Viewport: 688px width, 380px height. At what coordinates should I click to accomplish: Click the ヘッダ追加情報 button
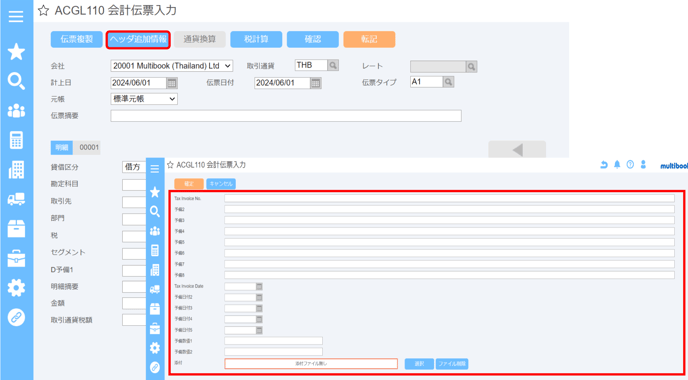pyautogui.click(x=138, y=39)
